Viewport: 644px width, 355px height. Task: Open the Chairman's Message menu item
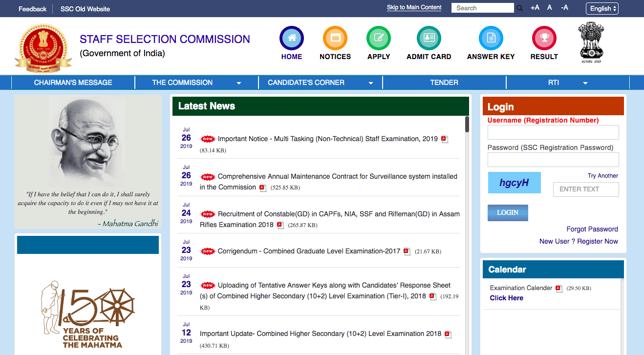73,83
